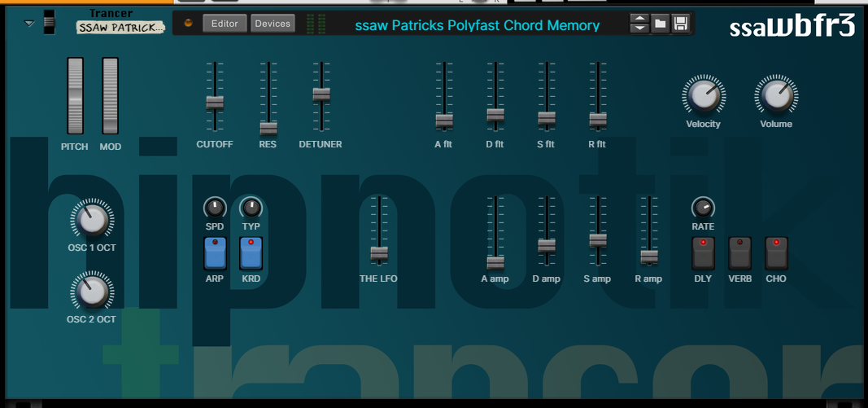Click the CUTOFF slider handle
The image size is (868, 408).
(x=215, y=103)
